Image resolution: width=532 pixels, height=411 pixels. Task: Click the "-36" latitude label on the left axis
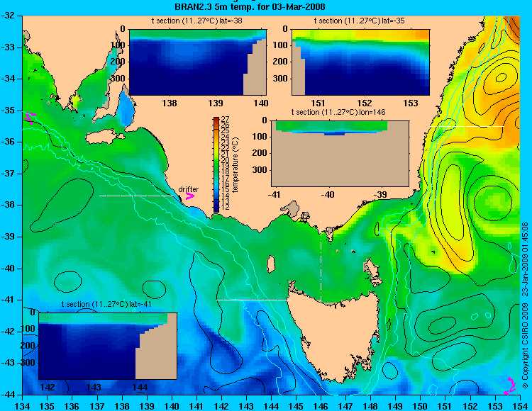(7, 142)
